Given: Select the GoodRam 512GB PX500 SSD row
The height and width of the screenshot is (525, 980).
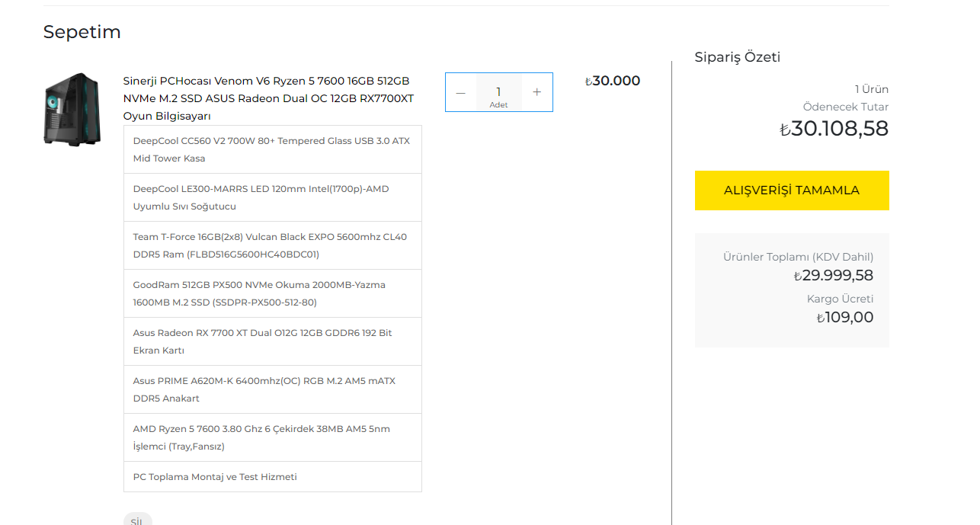Looking at the screenshot, I should pos(273,293).
